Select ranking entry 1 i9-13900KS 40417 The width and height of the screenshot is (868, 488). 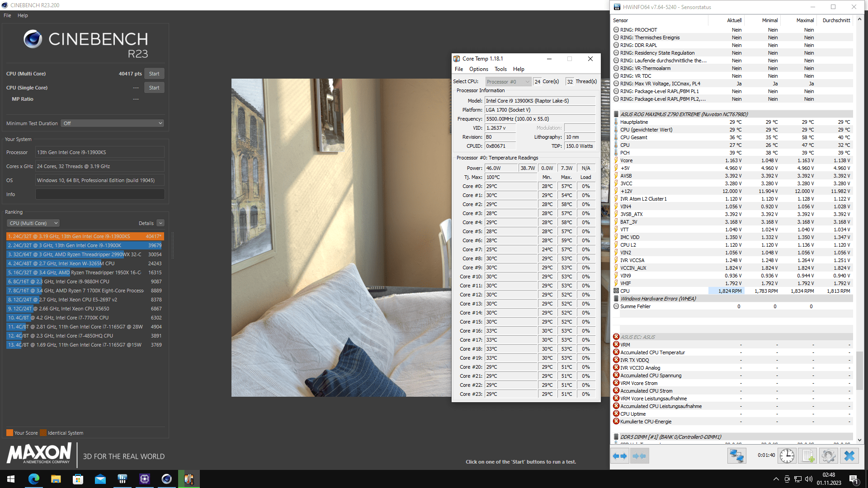(85, 236)
